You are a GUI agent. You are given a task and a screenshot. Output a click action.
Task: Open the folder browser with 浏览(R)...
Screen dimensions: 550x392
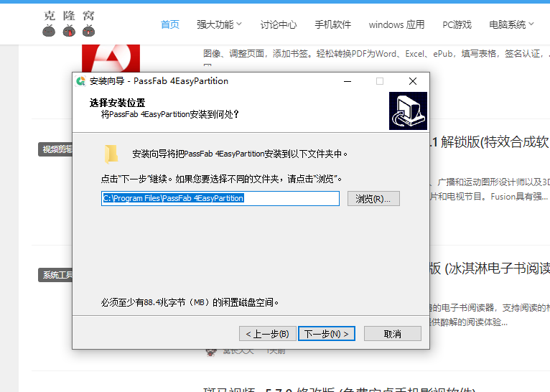tap(373, 198)
